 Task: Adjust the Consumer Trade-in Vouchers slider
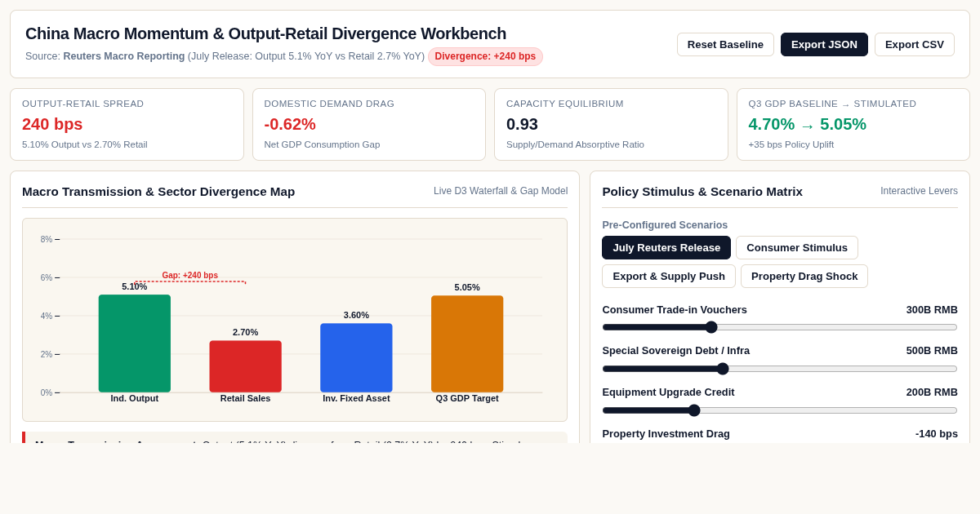tap(780, 327)
